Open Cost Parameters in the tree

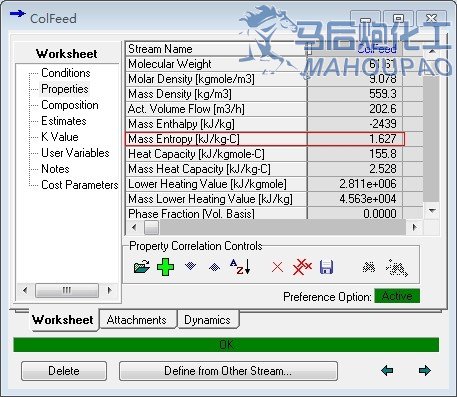(x=79, y=185)
